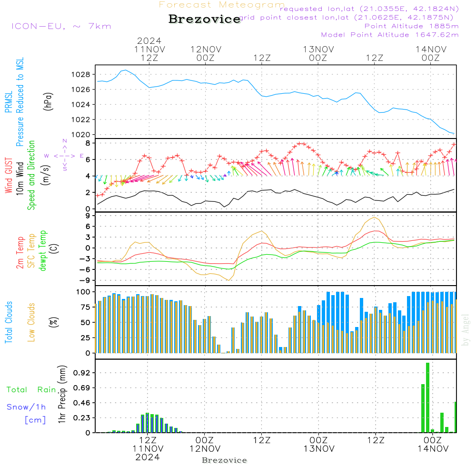Select the 'grid point closest lon,lat' line

pos(346,18)
